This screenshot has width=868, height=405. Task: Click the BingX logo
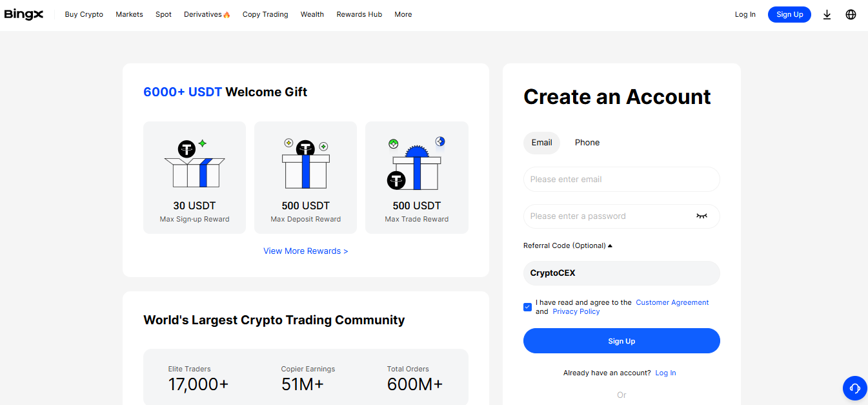pyautogui.click(x=23, y=14)
